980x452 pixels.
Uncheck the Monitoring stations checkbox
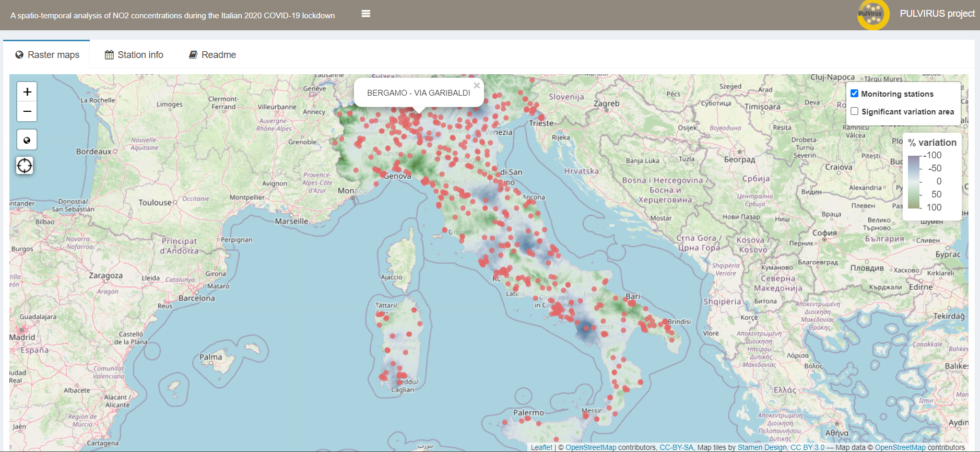tap(855, 94)
